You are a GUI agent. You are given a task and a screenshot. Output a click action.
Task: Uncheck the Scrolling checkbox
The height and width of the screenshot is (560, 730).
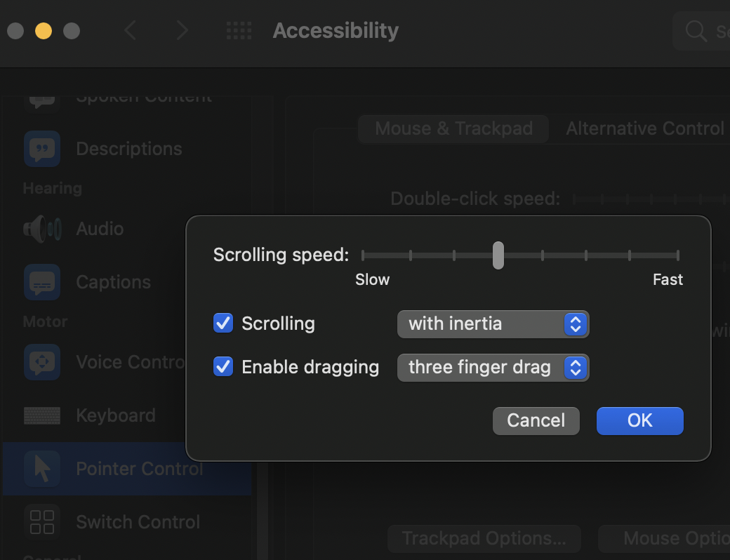(x=223, y=323)
